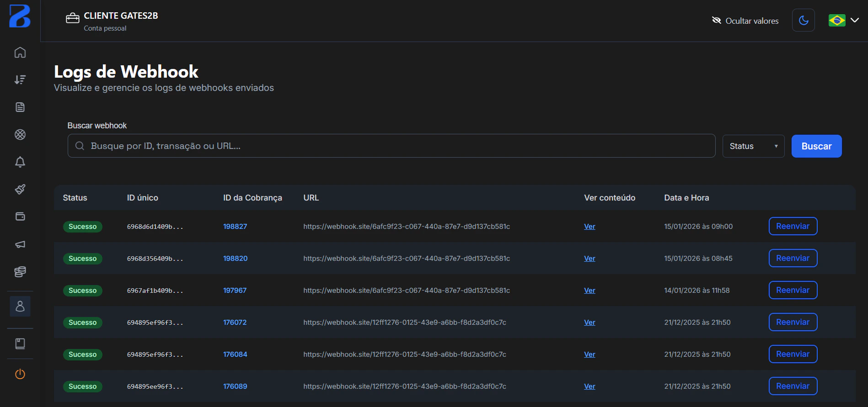Click the ID único column header
868x407 pixels.
click(143, 198)
